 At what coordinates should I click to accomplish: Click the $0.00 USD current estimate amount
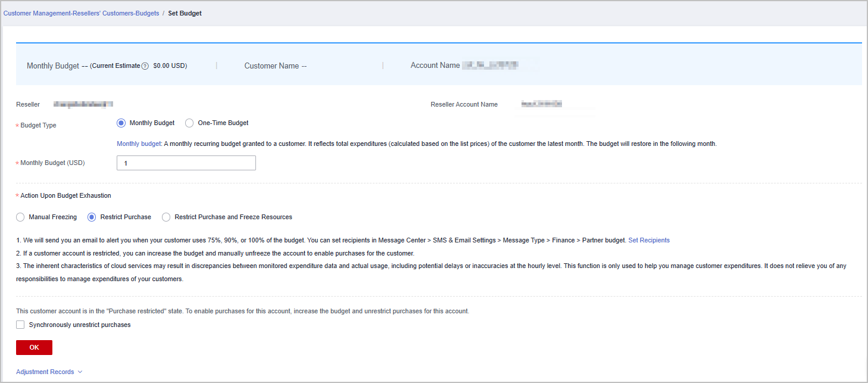[170, 66]
